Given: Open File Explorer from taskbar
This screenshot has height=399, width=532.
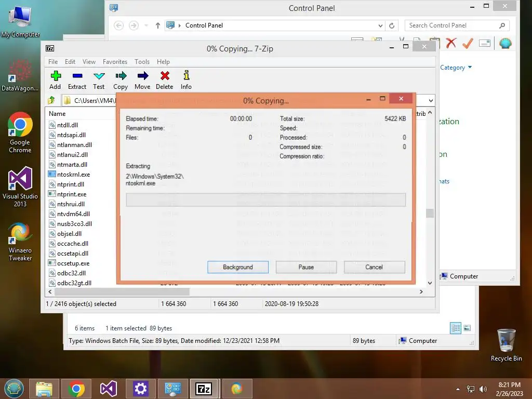Looking at the screenshot, I should [x=44, y=389].
